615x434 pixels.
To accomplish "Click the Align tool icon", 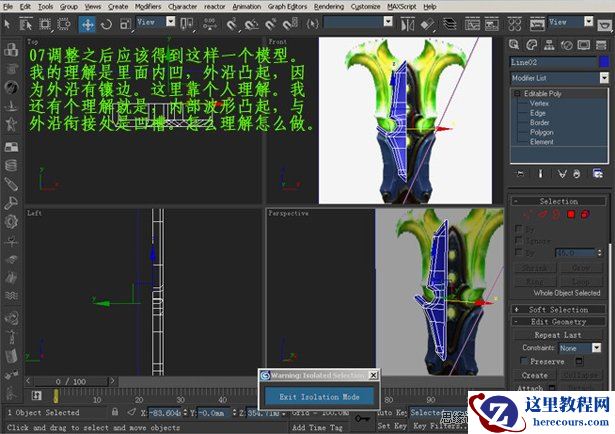I will 427,25.
